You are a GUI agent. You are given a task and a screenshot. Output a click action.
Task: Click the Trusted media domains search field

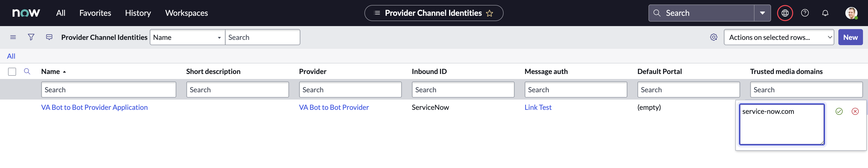pos(806,90)
